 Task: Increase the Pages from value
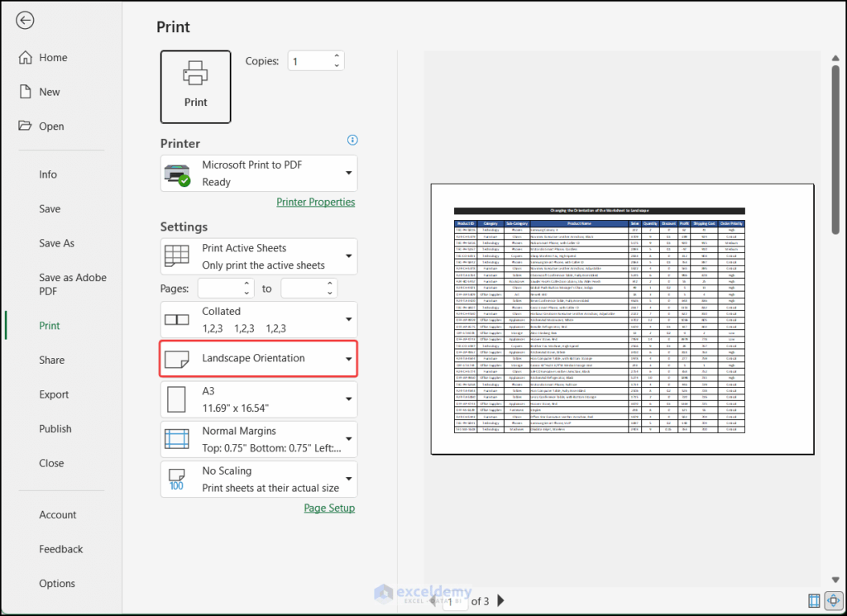[246, 283]
